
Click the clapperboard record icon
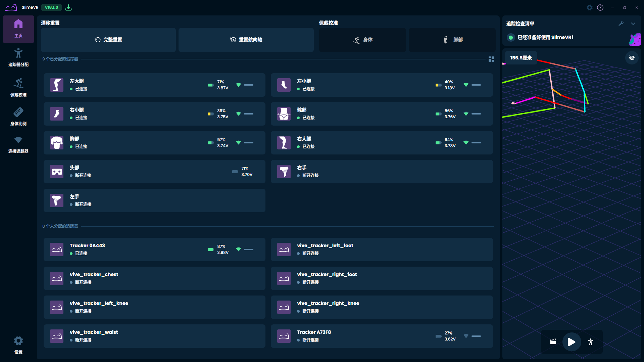pyautogui.click(x=553, y=342)
